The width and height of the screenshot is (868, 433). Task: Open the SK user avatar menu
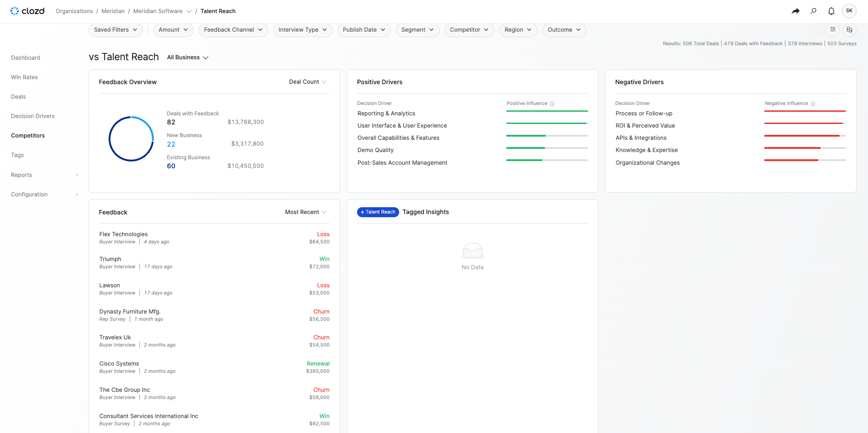point(849,11)
